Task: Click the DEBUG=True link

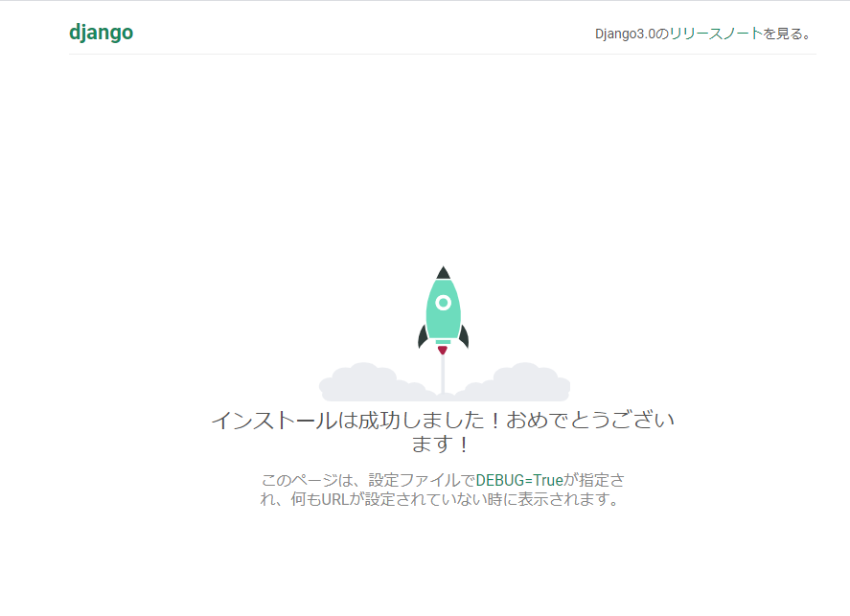Action: (x=519, y=480)
